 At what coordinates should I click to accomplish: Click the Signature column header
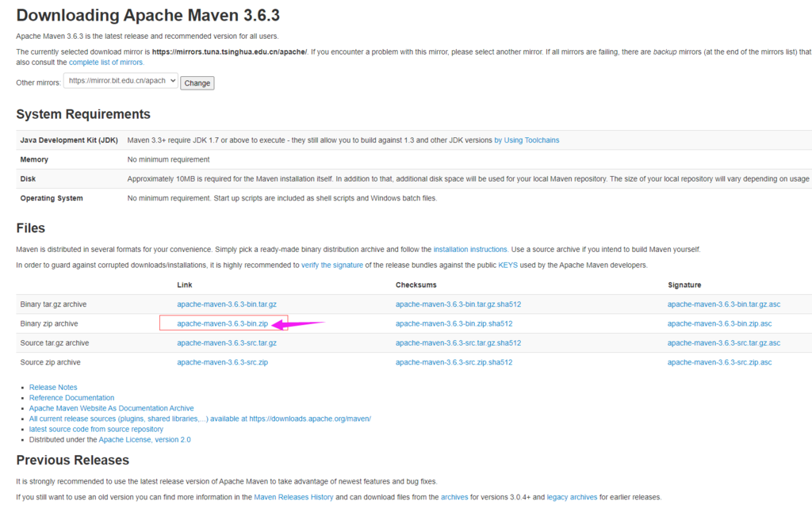684,285
